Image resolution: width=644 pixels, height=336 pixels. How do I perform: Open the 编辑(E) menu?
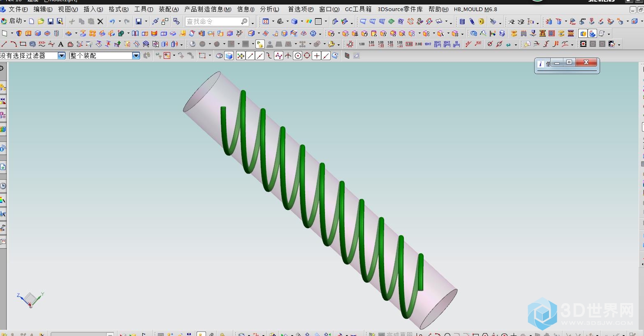pyautogui.click(x=43, y=9)
